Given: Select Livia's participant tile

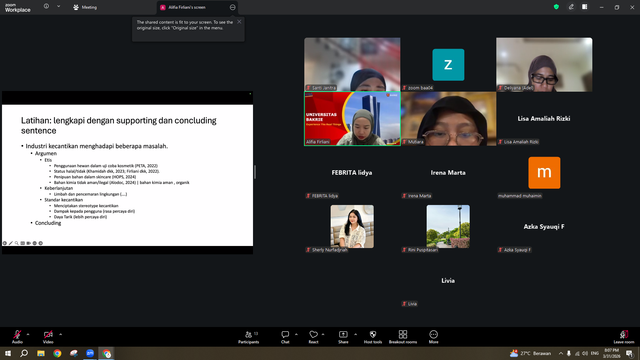Looking at the screenshot, I should click(x=448, y=280).
